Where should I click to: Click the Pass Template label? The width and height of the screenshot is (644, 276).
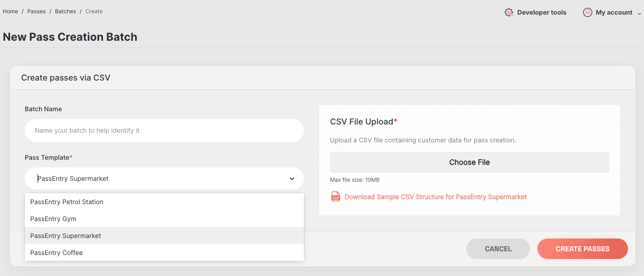(49, 157)
